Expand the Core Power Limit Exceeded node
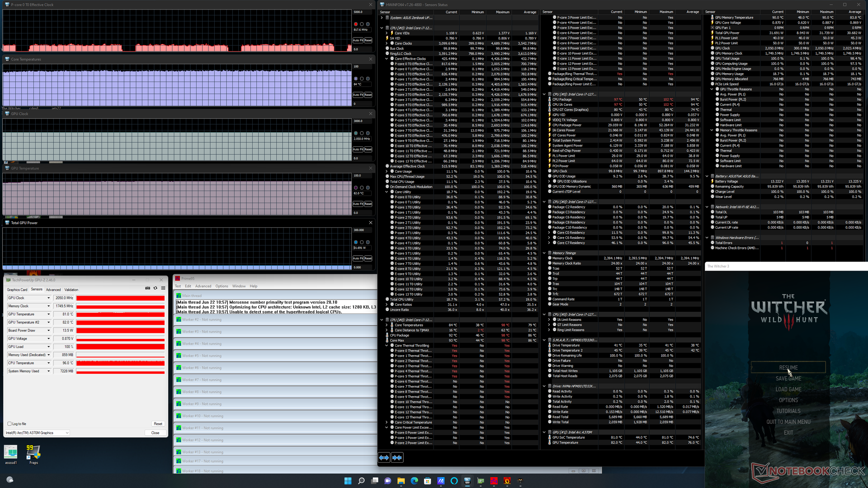Screen dimensions: 868x488 [x=387, y=427]
